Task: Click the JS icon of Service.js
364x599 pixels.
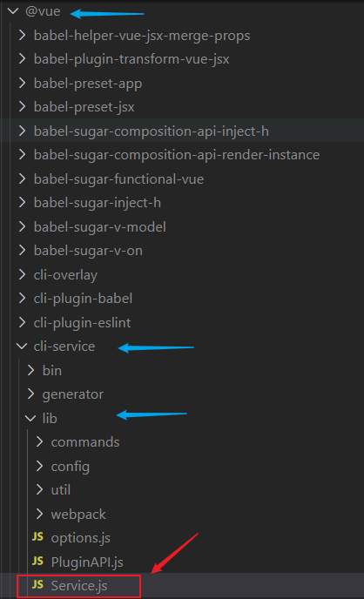Action: pos(37,585)
